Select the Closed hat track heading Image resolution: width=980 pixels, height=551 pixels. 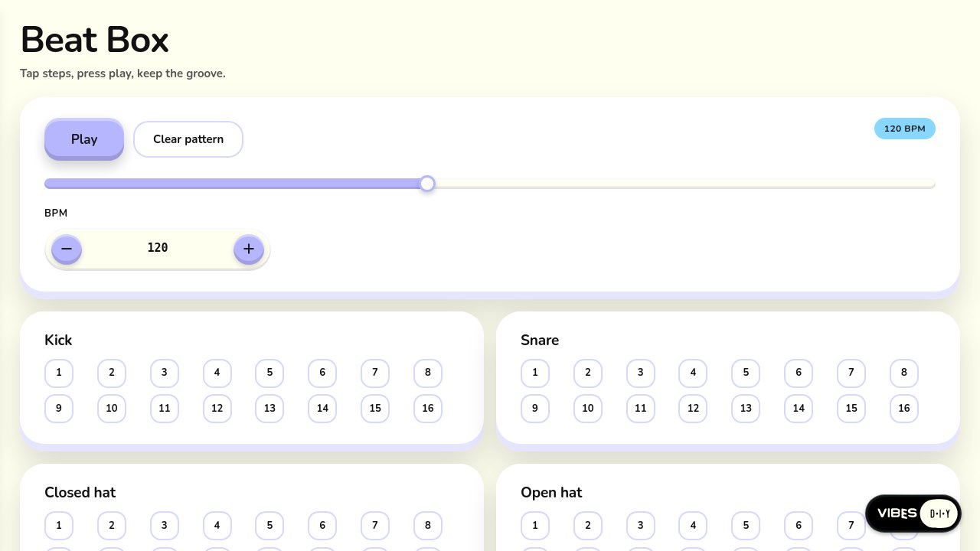click(80, 493)
